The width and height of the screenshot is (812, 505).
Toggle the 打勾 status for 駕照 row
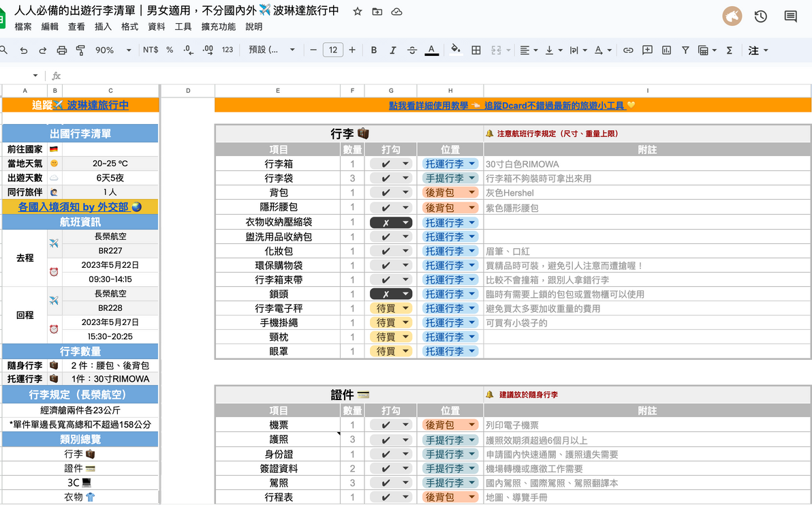pos(391,483)
